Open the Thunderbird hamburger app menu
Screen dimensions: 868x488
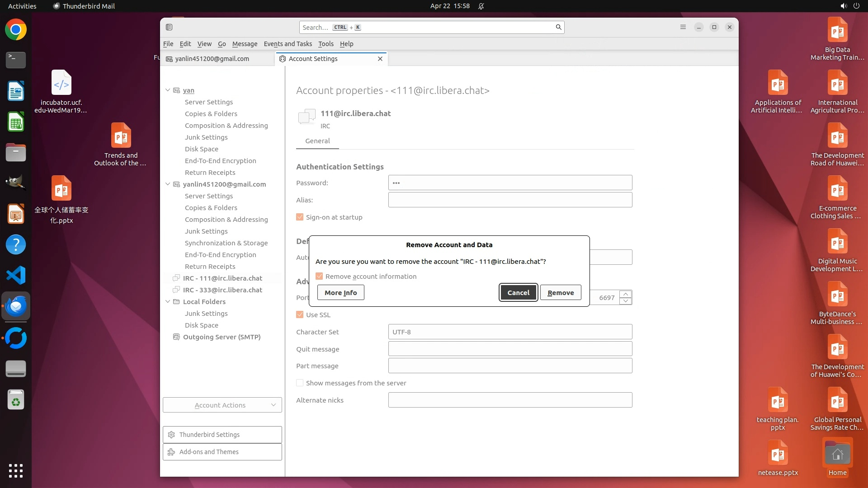tap(683, 27)
